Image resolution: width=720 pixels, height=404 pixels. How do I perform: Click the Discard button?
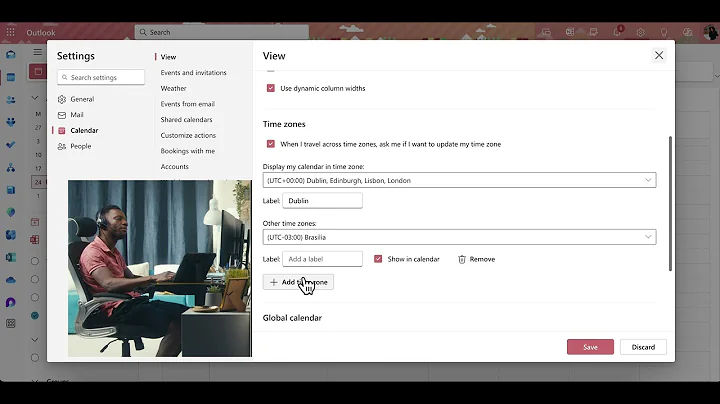(643, 347)
